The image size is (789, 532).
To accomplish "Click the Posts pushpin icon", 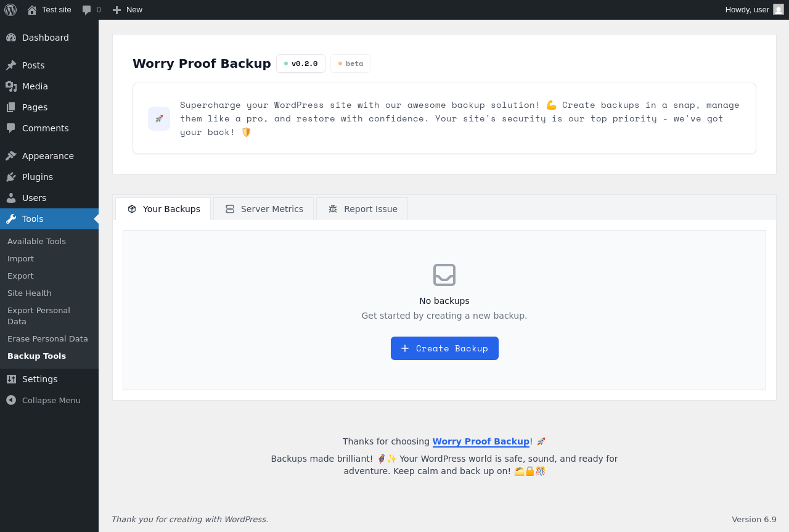I will pos(11,65).
